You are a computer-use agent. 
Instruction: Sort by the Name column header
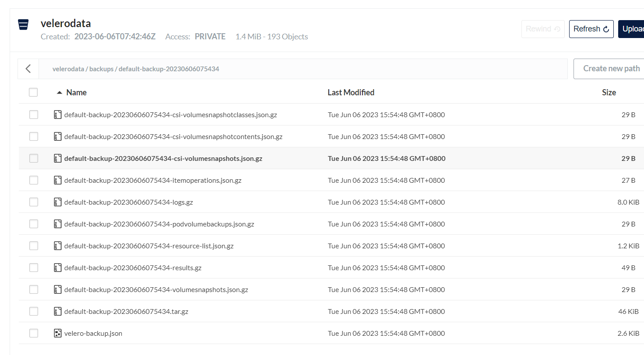(76, 93)
